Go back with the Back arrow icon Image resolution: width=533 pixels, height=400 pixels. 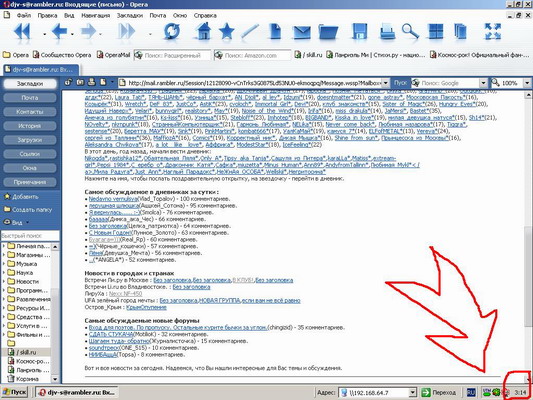(x=58, y=32)
